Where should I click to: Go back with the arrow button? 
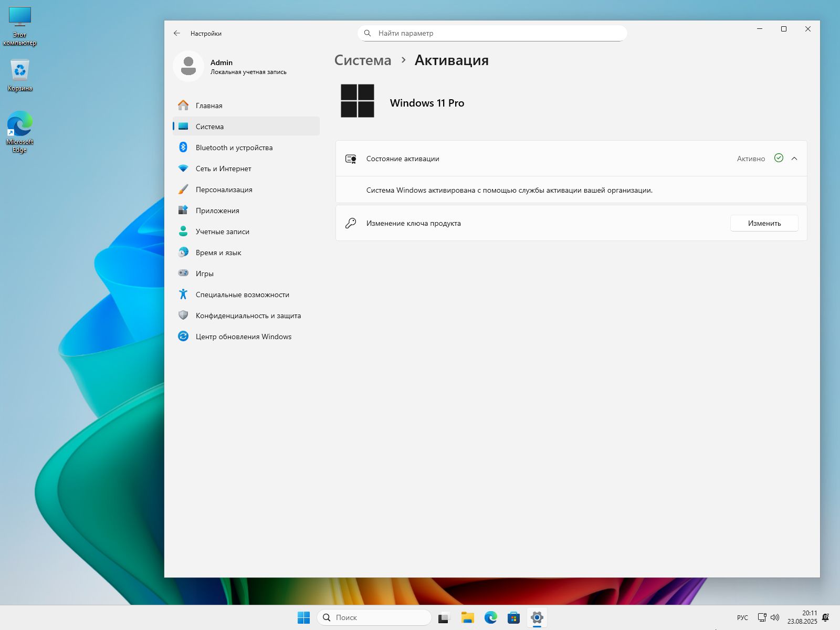coord(177,33)
